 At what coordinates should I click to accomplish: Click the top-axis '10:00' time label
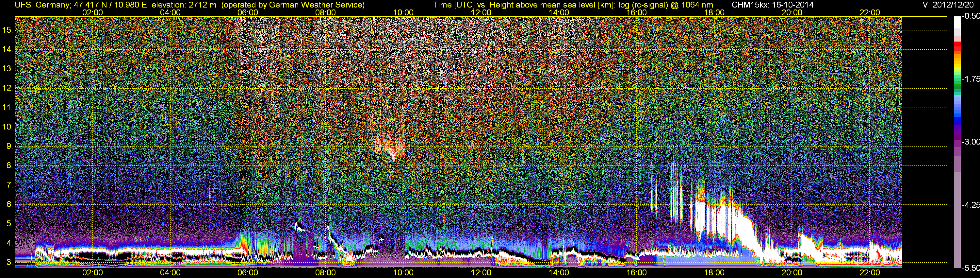tap(403, 12)
